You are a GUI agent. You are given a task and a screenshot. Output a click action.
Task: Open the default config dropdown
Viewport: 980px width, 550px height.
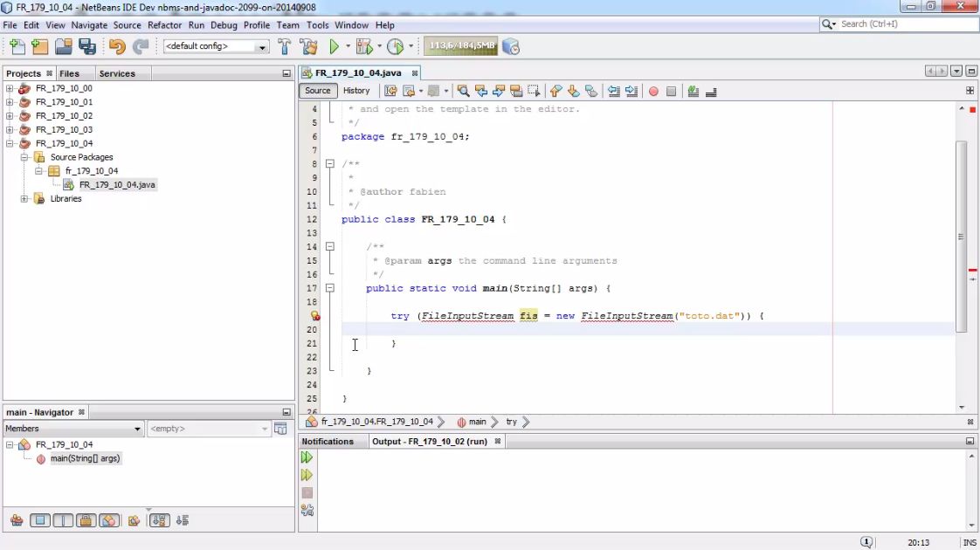point(263,46)
